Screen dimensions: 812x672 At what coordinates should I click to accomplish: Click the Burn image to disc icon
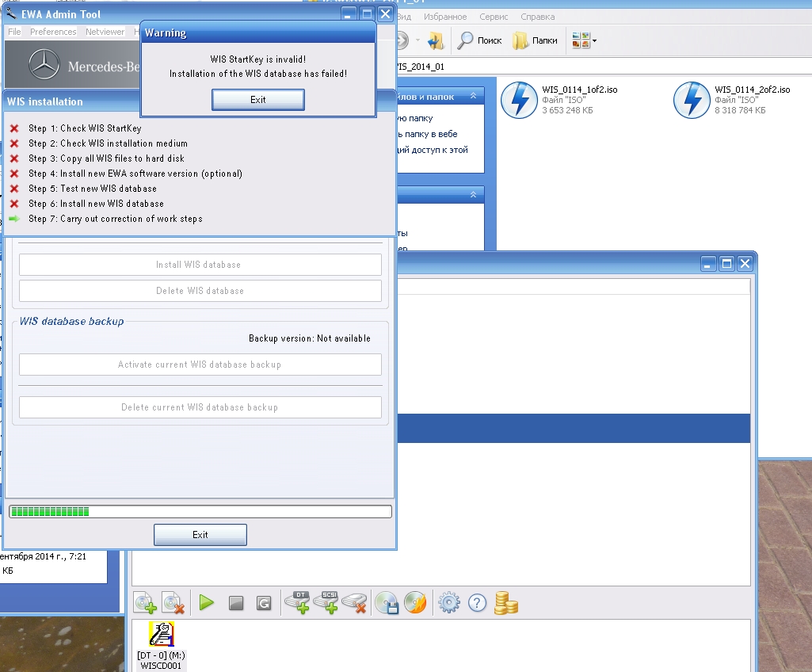tap(415, 602)
